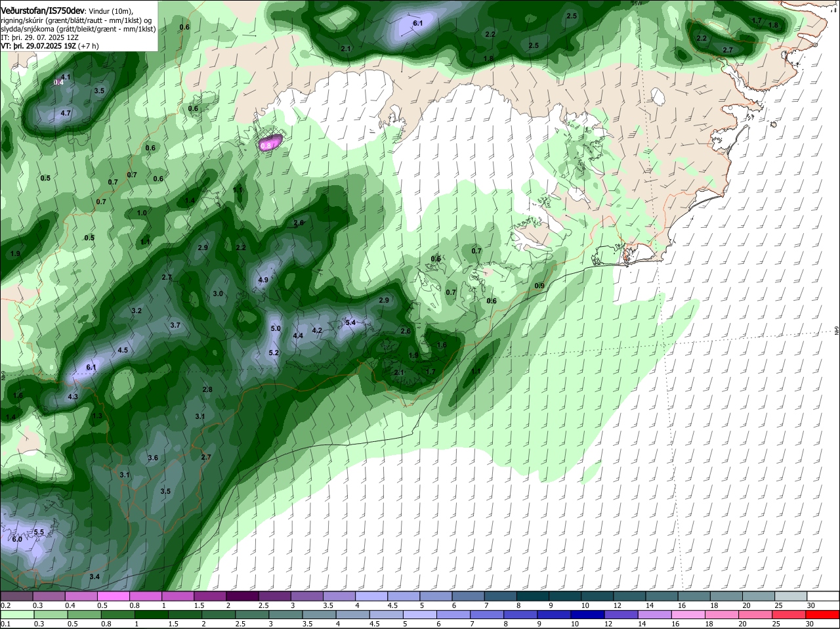This screenshot has height=629, width=840.
Task: Click the precipitation value 3.0 on the map
Action: click(218, 293)
